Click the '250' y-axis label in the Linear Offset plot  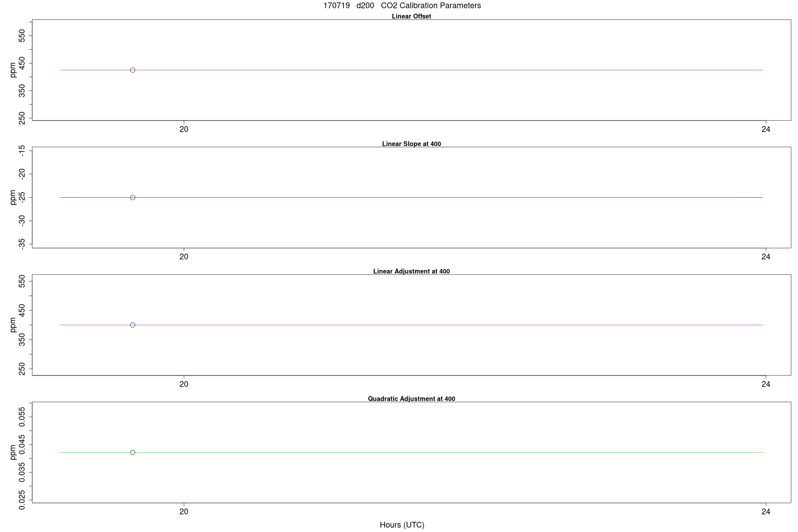tap(22, 118)
